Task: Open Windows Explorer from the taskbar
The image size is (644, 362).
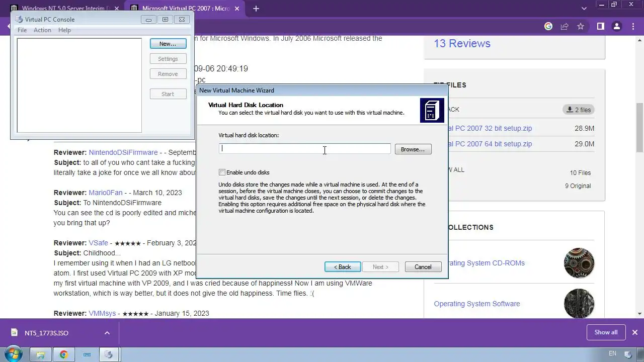Action: (x=41, y=354)
